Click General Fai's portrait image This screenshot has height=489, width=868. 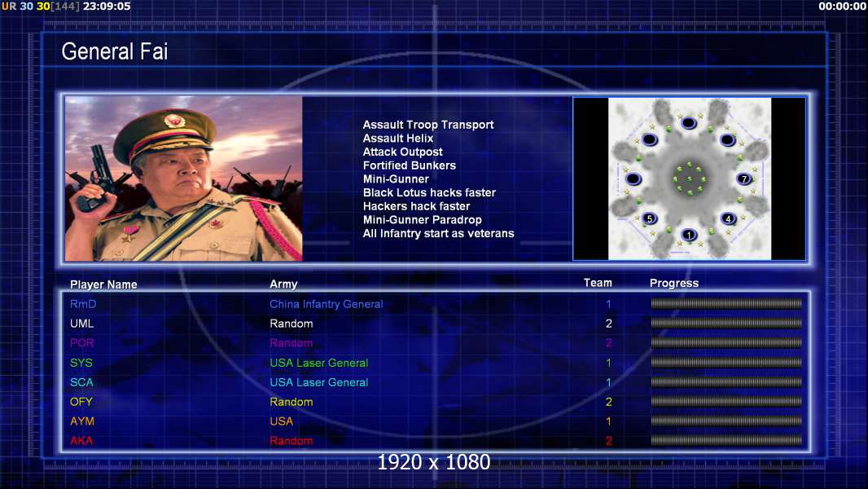(184, 178)
